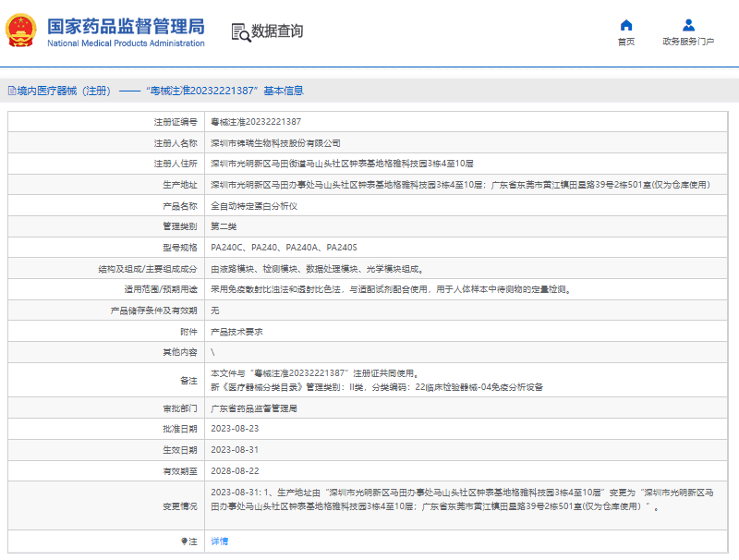
Task: Select the 变更情况 change description text
Action: pyautogui.click(x=462, y=499)
